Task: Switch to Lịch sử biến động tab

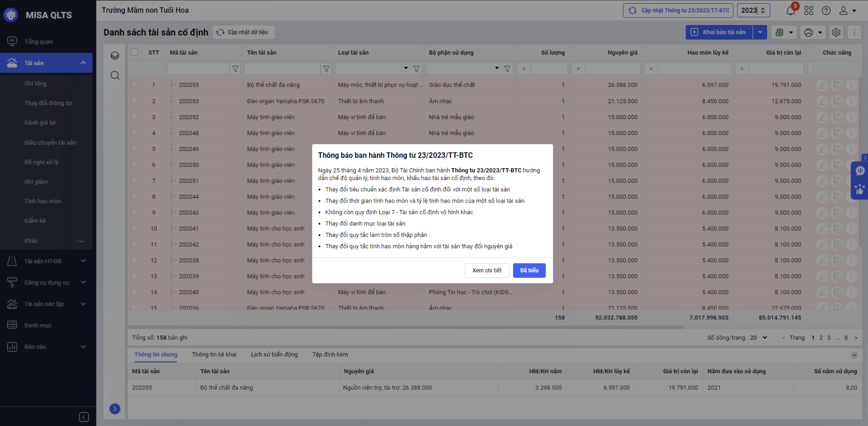Action: 274,354
